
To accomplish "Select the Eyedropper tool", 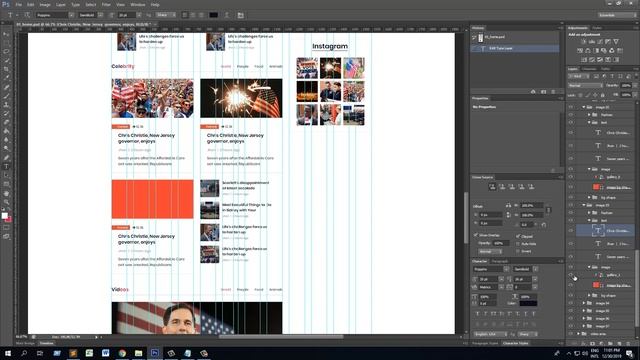I will coord(6,78).
